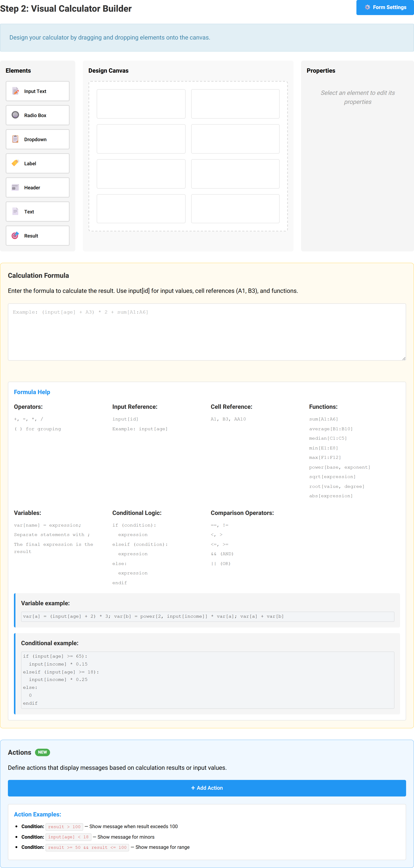Click 'Example: input[age]' reference text
414x868 pixels.
click(140, 429)
